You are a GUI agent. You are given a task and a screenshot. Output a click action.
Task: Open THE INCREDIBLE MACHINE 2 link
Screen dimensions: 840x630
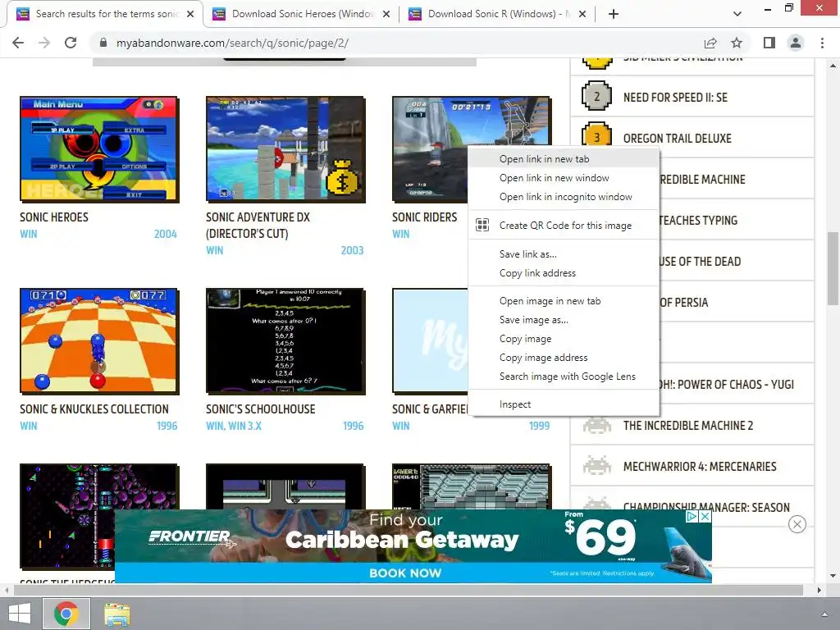[688, 426]
